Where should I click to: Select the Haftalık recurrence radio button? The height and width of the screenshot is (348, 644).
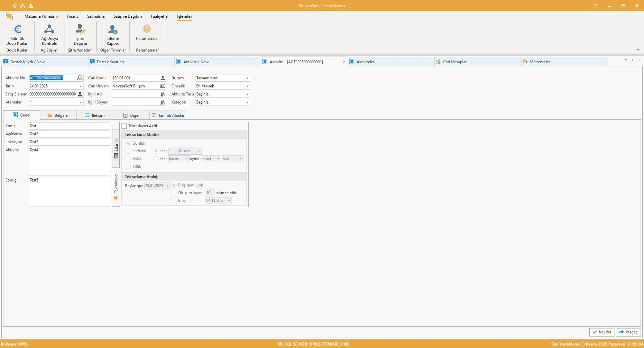(128, 151)
